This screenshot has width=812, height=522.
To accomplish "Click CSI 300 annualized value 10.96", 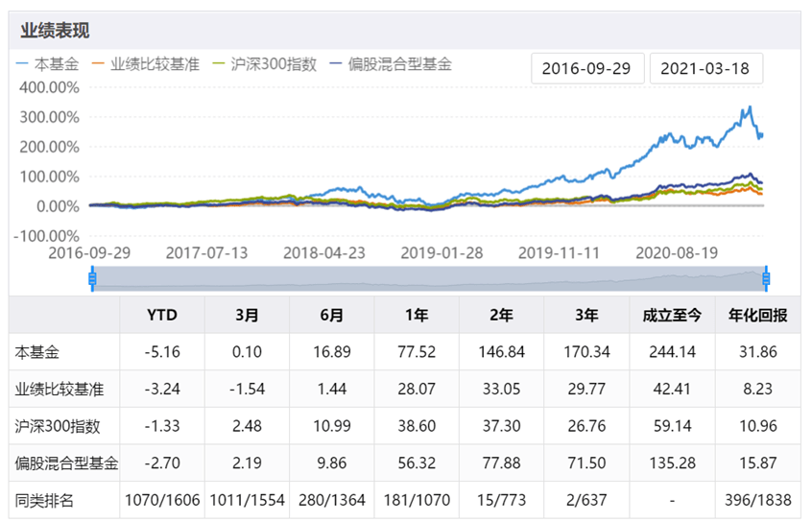I will (758, 426).
